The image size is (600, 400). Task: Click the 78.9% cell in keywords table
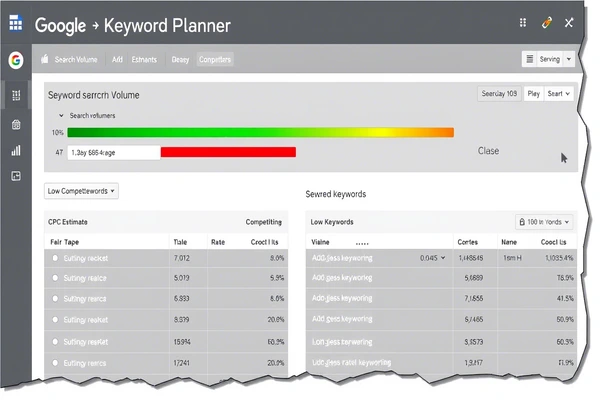pyautogui.click(x=565, y=278)
